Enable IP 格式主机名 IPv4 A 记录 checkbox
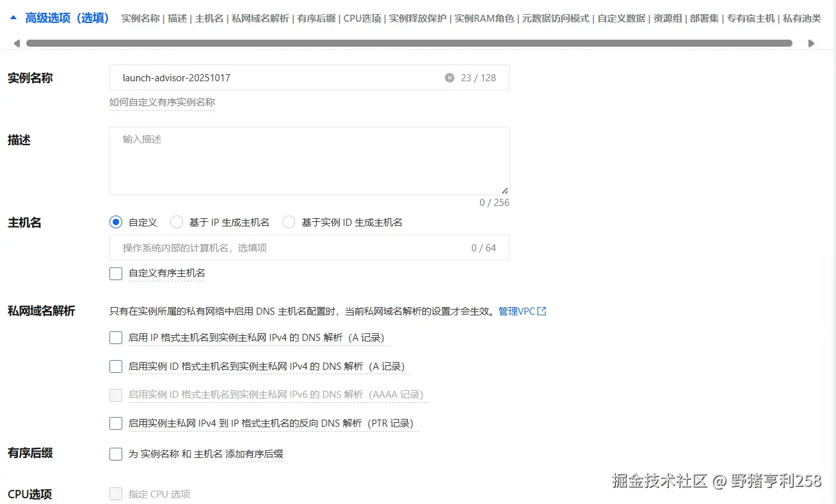This screenshot has width=836, height=504. pos(116,338)
